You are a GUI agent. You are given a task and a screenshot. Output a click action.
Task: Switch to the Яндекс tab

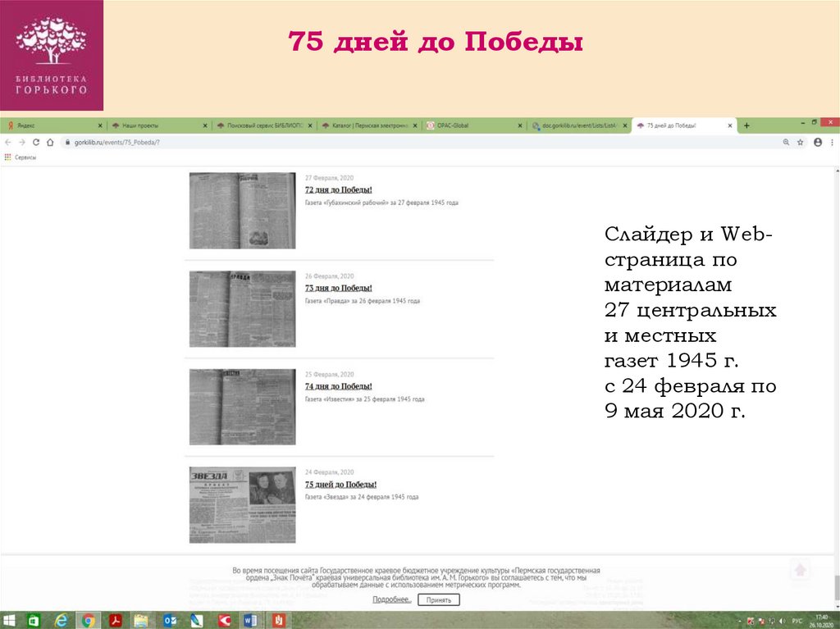pos(49,125)
